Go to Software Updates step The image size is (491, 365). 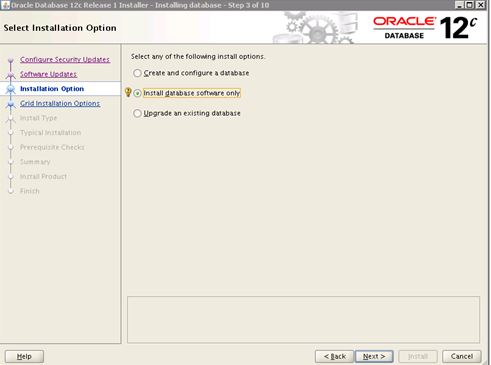pyautogui.click(x=48, y=74)
